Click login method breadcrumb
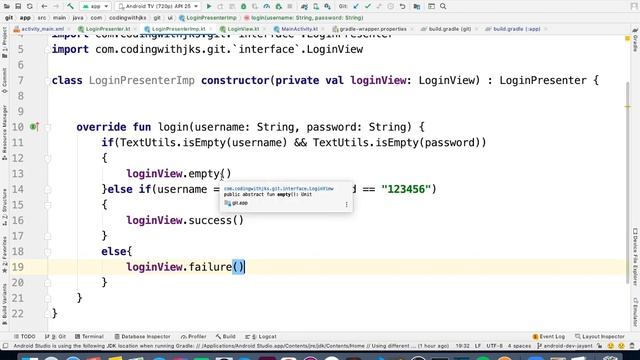This screenshot has width=640, height=360. 304,18
